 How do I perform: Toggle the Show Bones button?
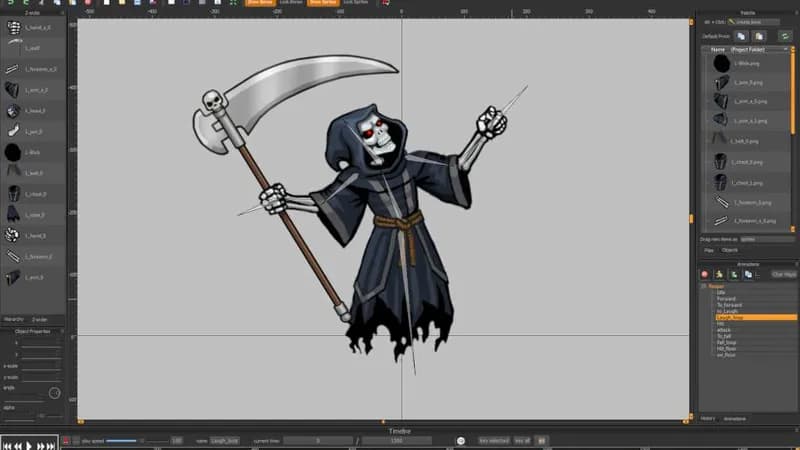tap(260, 3)
